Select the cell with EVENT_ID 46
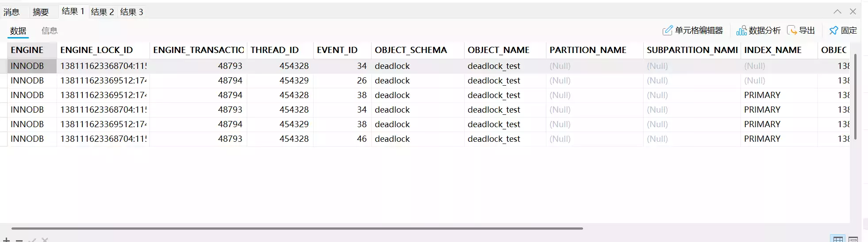The width and height of the screenshot is (868, 242). pyautogui.click(x=342, y=139)
